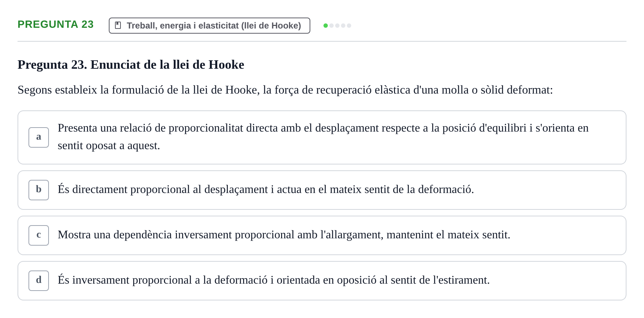Open the 'Treball, energia i elasticitat' topic tag
The width and height of the screenshot is (644, 318).
(x=210, y=26)
